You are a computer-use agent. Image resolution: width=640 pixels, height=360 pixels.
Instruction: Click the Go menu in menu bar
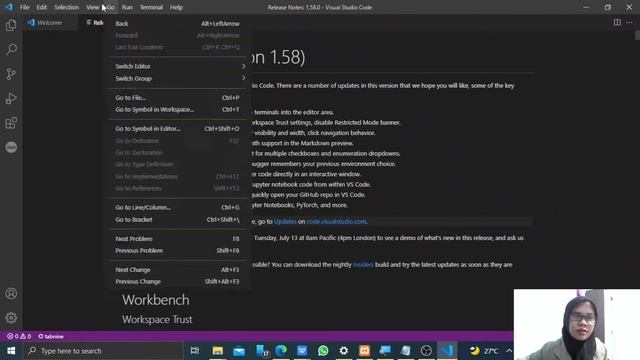click(x=111, y=7)
